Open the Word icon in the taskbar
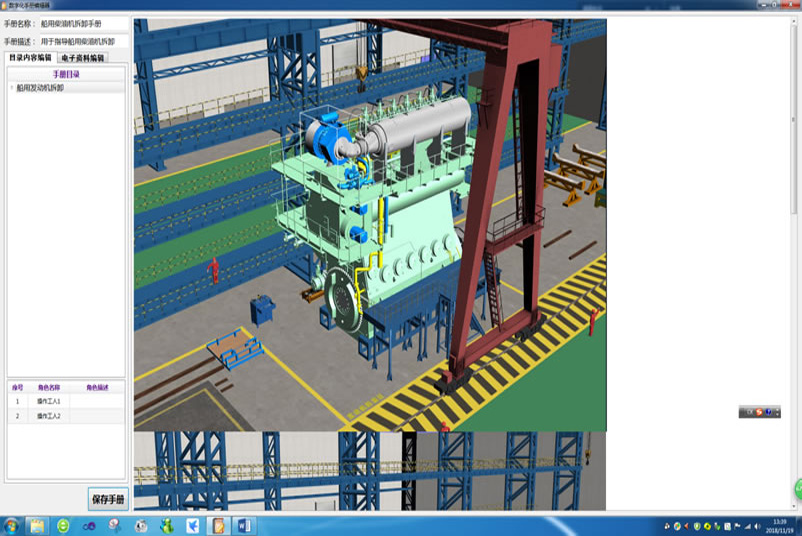 [244, 525]
